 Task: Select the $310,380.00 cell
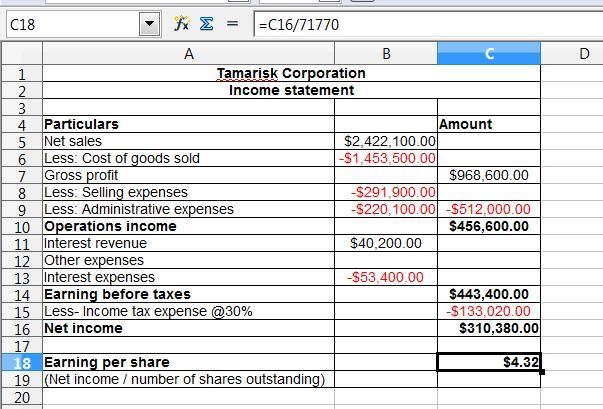point(489,328)
